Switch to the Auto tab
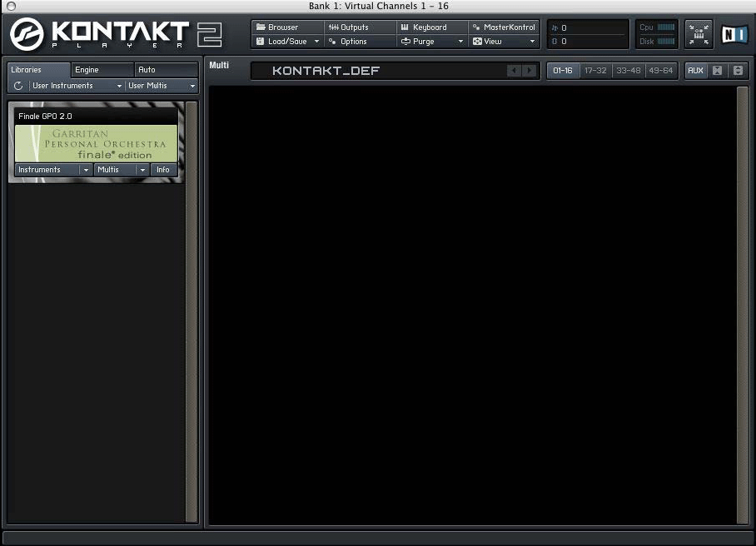The image size is (756, 546). 166,70
